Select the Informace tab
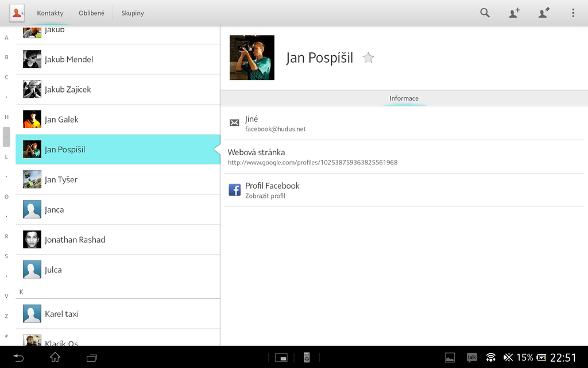Screen dimensions: 588x368 (404, 98)
